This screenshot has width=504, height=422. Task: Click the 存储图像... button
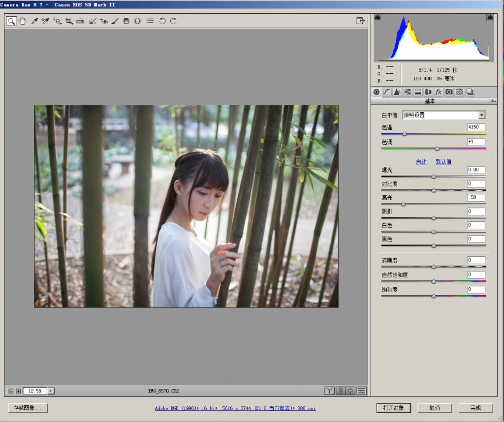(28, 408)
